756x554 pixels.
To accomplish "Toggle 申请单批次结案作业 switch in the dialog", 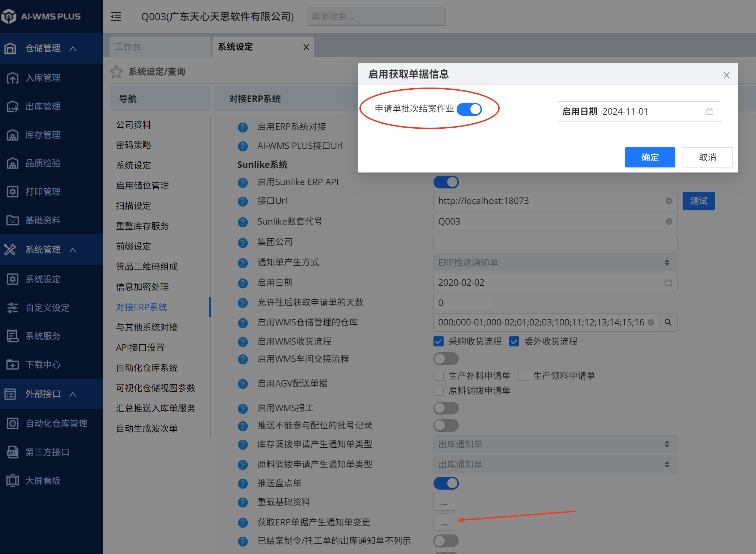I will click(469, 109).
